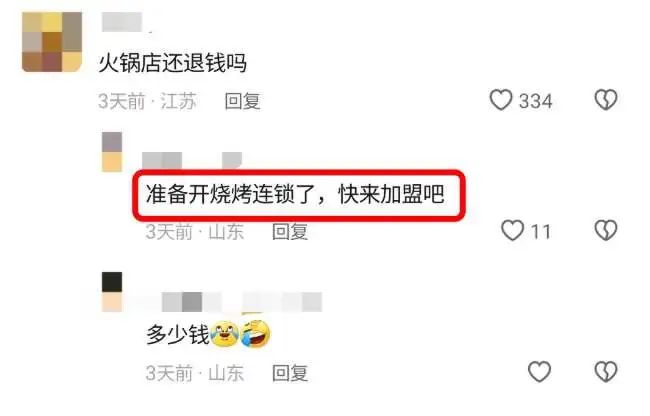This screenshot has width=650, height=416.
Task: Dislike the 火锅店还退钱吗 comment
Action: [x=606, y=100]
